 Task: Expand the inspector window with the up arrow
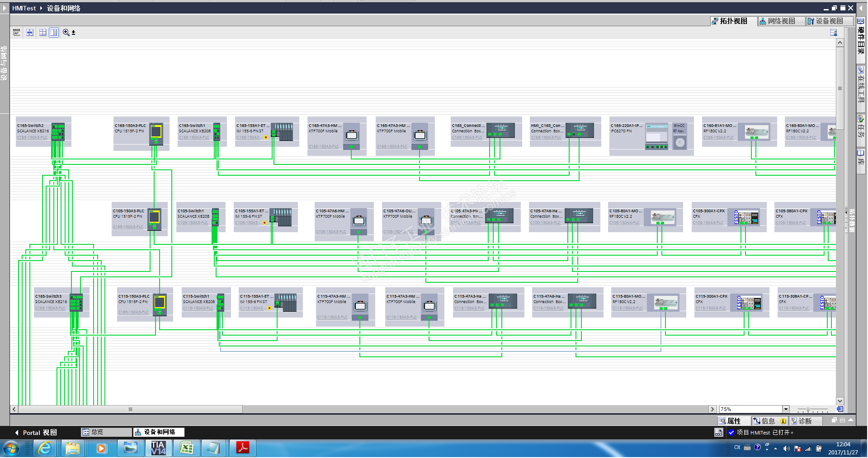tap(851, 420)
